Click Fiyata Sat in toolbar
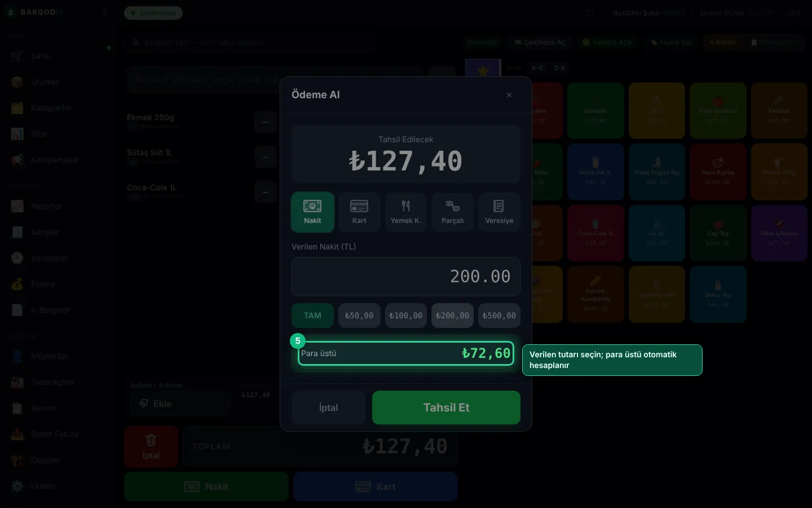The height and width of the screenshot is (508, 812). [671, 42]
